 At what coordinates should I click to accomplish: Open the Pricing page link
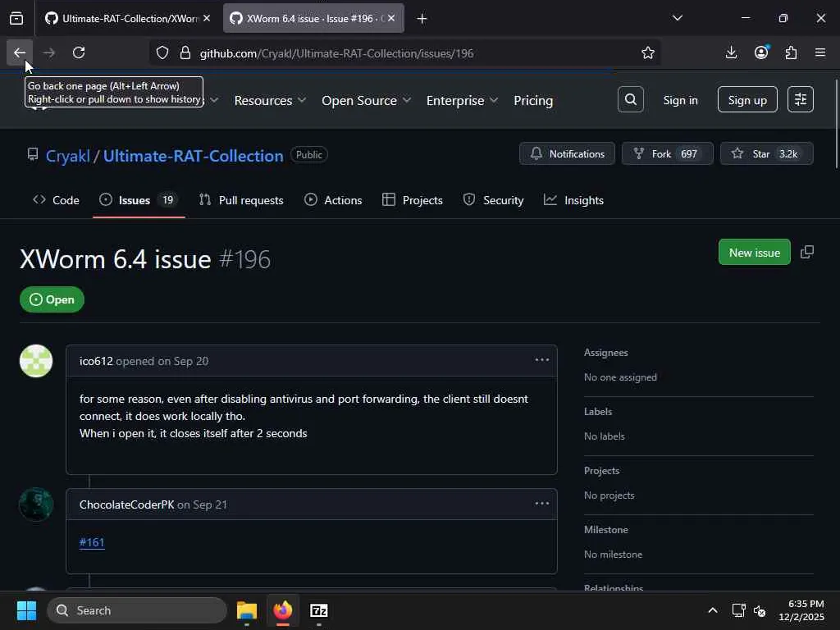point(533,100)
